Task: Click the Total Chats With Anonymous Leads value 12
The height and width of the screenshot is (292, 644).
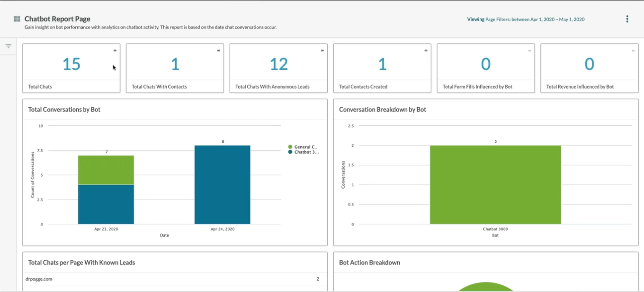Action: tap(279, 64)
